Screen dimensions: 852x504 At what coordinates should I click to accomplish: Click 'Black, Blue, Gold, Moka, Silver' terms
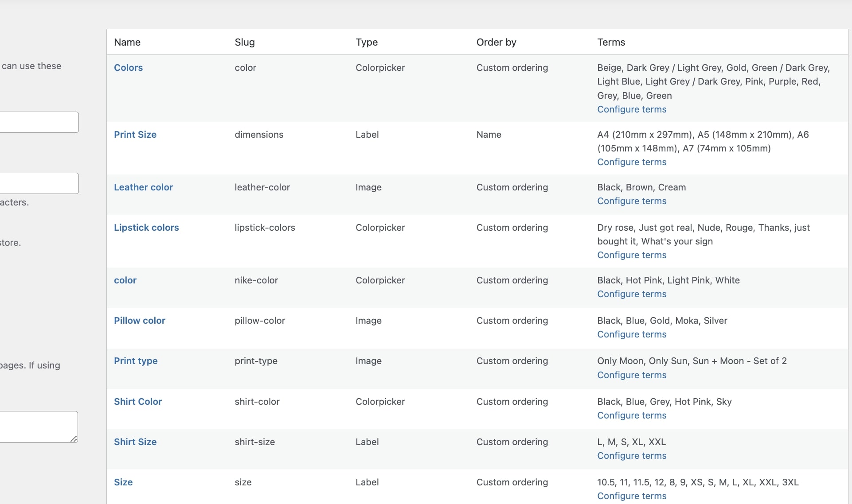tap(662, 321)
